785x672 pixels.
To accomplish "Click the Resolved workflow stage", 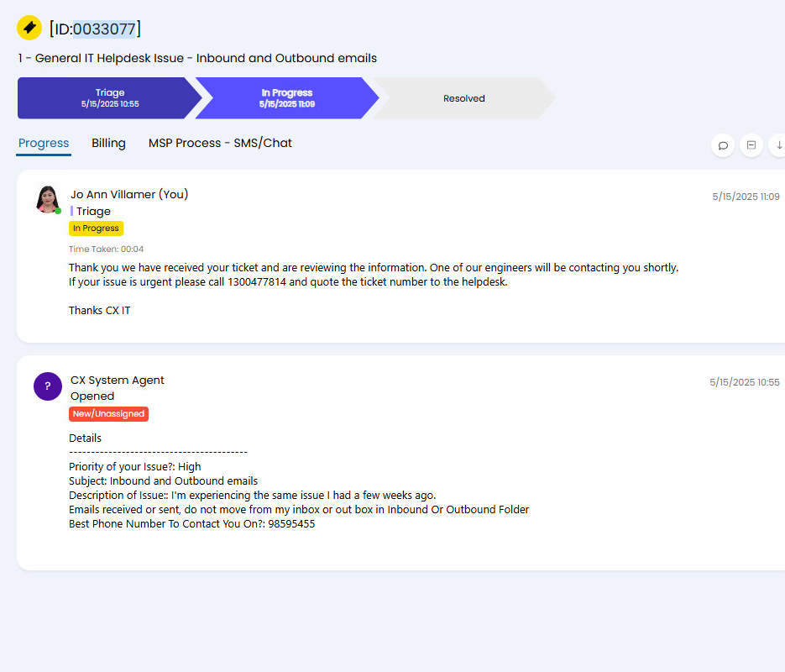I will point(464,98).
